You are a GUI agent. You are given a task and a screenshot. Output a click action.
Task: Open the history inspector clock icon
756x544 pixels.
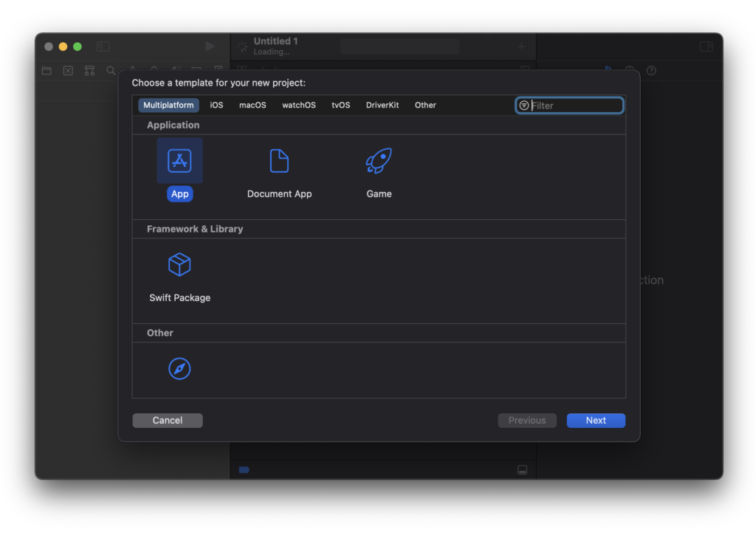click(630, 70)
